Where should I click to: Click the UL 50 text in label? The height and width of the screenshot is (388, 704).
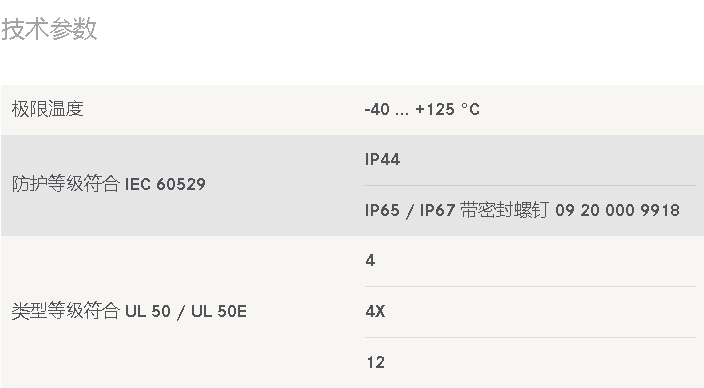[148, 311]
